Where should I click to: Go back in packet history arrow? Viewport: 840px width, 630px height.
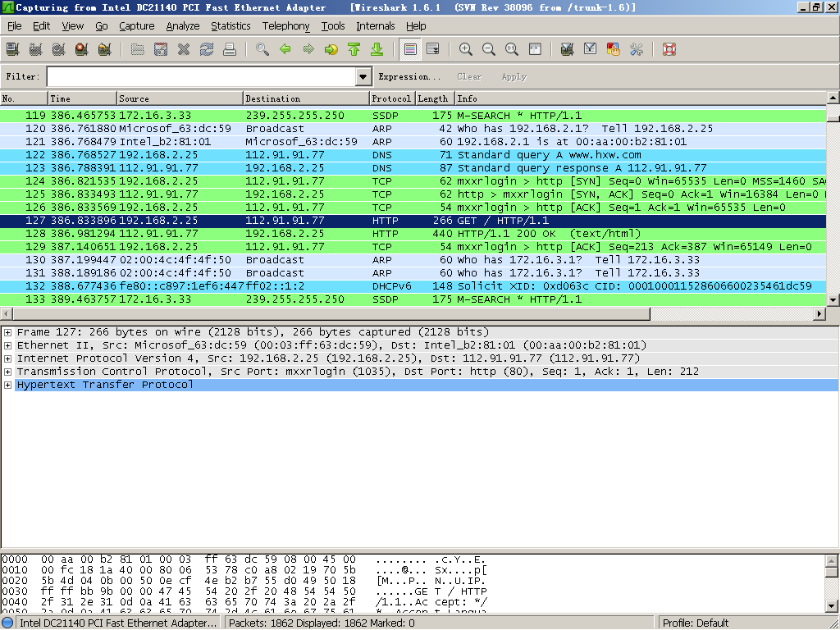285,50
